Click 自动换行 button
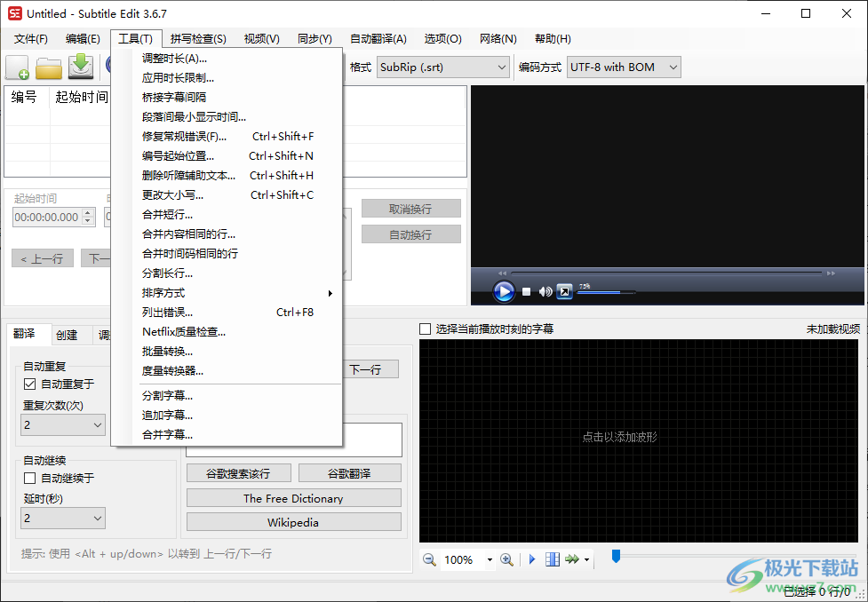868x602 pixels. point(410,234)
